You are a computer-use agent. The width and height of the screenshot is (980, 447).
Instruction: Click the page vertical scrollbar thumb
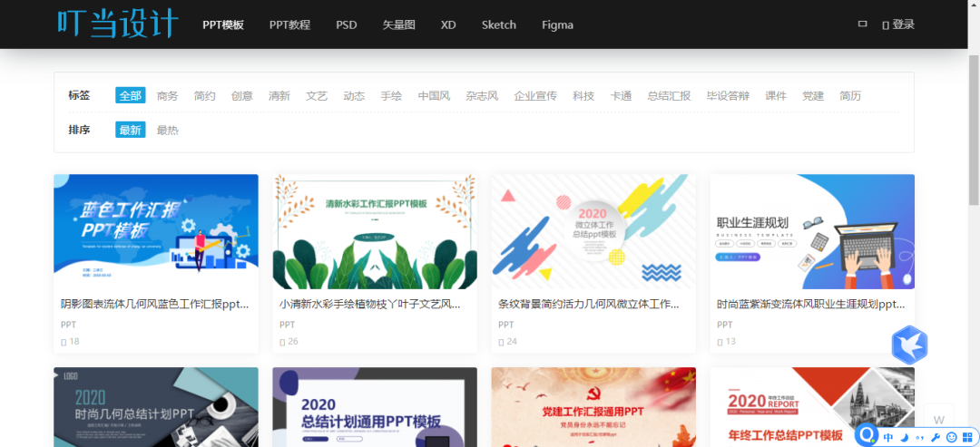974,130
